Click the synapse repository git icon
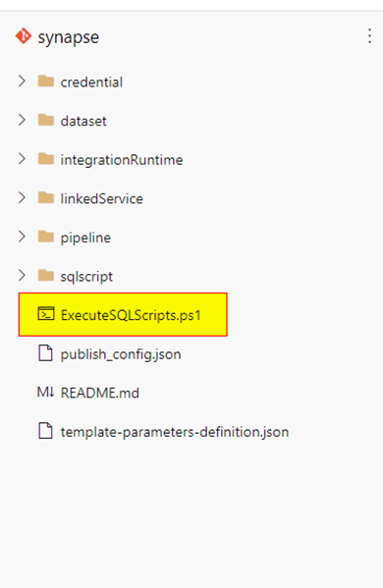This screenshot has width=383, height=588. click(24, 36)
